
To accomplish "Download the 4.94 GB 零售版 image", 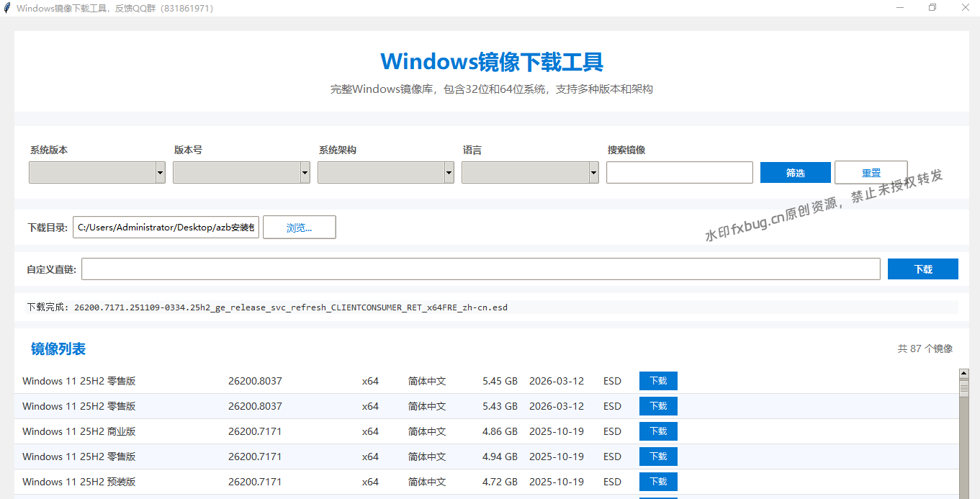I will coord(658,457).
